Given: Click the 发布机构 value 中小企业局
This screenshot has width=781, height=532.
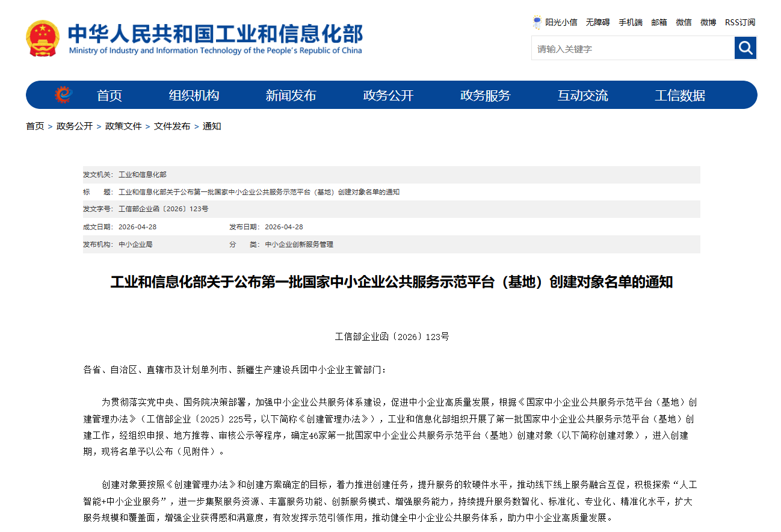Looking at the screenshot, I should pyautogui.click(x=135, y=244).
